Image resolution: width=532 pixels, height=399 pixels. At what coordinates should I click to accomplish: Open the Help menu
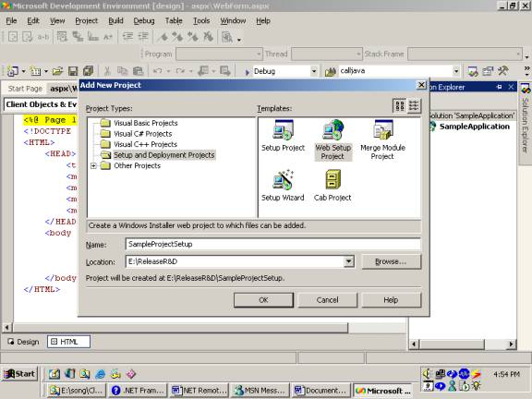(263, 20)
